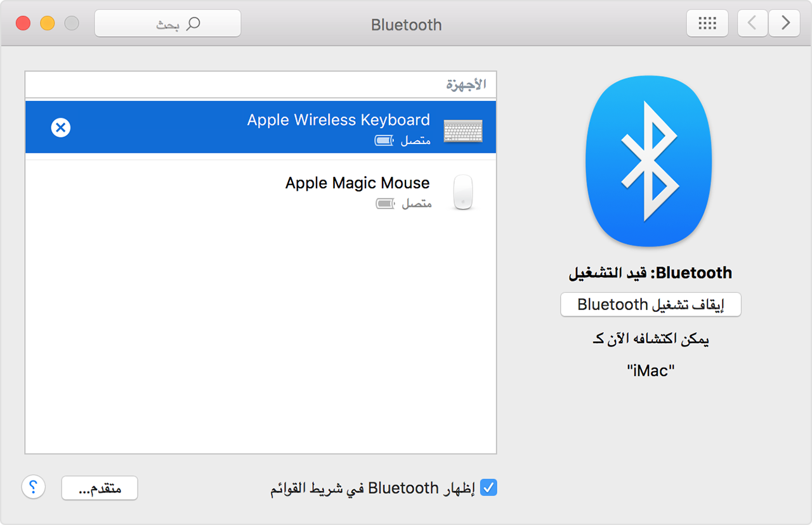Click the keyboard battery level icon
This screenshot has height=525, width=812.
pos(384,141)
